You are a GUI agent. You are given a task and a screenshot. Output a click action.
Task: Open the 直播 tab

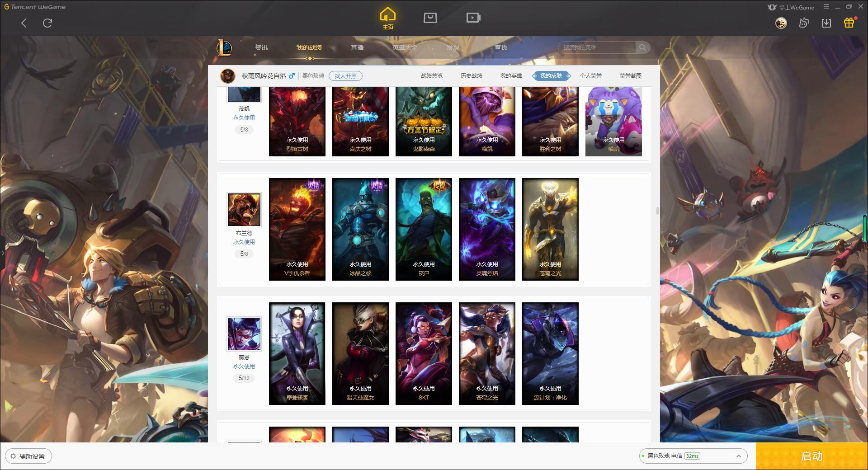point(357,47)
